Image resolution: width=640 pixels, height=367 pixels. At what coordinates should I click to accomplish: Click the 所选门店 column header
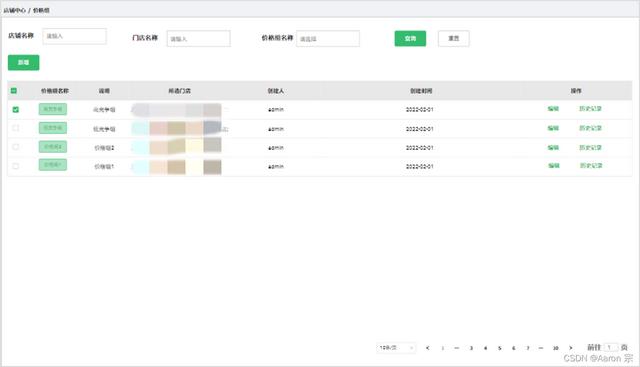[180, 91]
